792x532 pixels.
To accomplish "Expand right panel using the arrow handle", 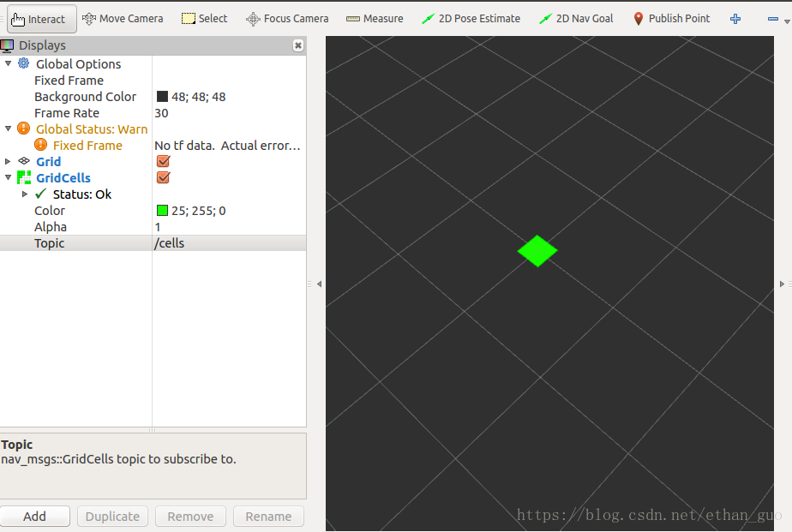I will click(x=782, y=284).
